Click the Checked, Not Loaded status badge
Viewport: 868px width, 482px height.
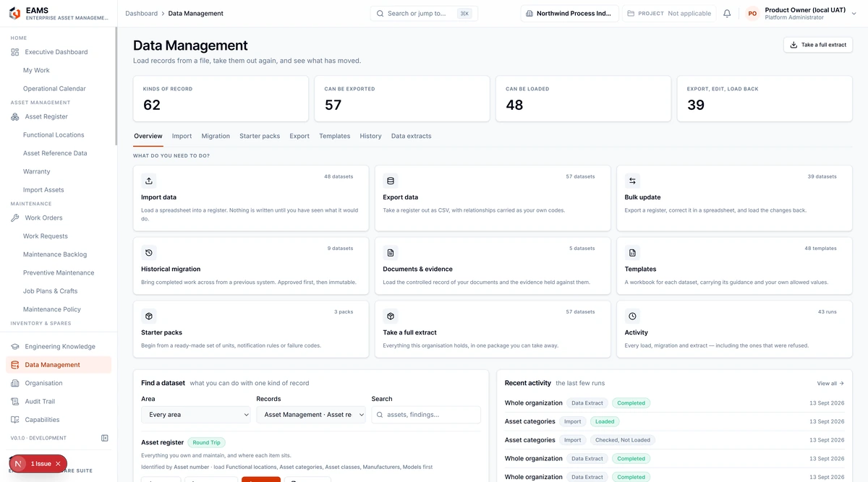point(623,440)
